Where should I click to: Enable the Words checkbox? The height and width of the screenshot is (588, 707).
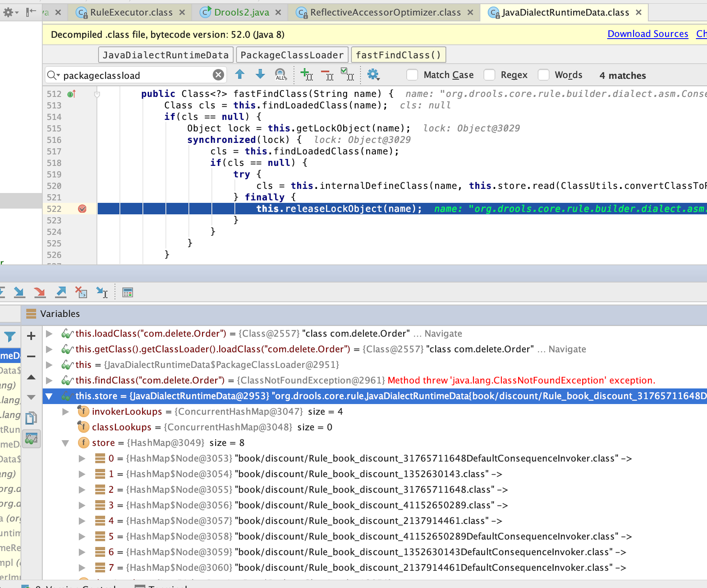pos(544,75)
